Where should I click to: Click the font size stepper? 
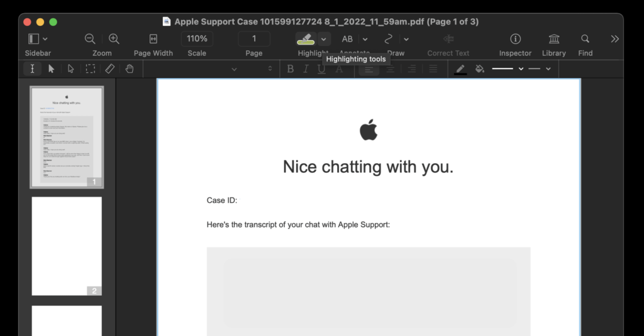tap(270, 69)
